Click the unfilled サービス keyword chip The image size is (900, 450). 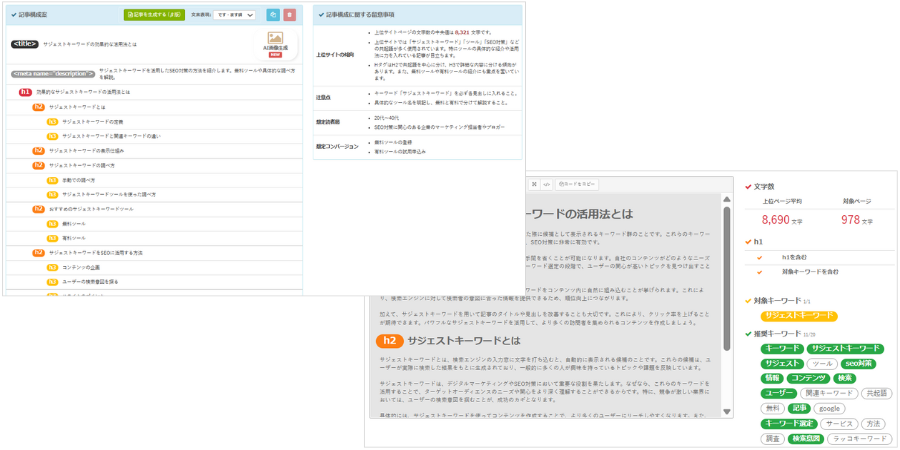coord(839,424)
